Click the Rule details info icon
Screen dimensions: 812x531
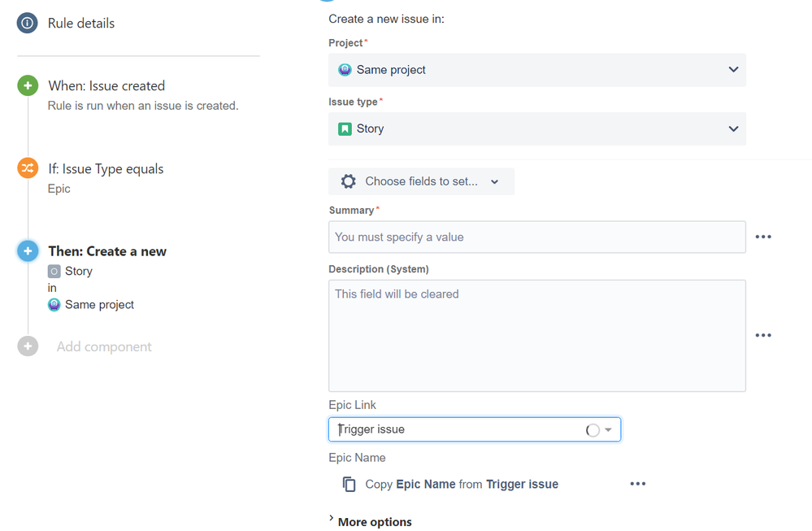tap(28, 24)
